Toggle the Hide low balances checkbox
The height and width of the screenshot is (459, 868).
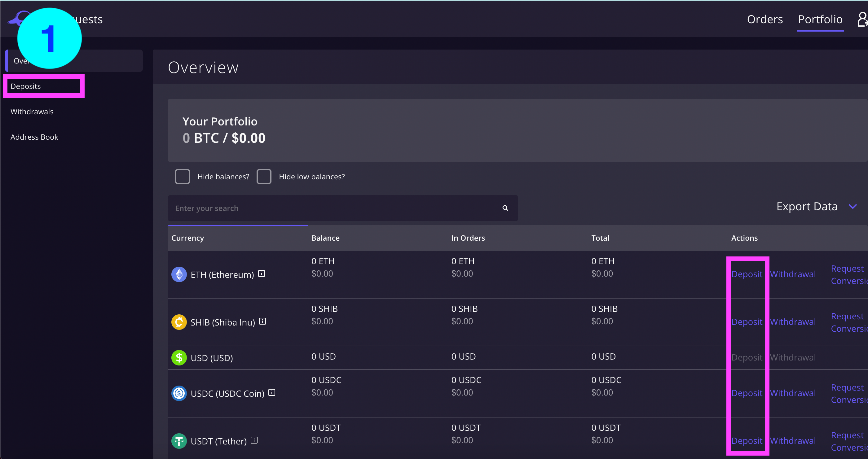point(264,177)
